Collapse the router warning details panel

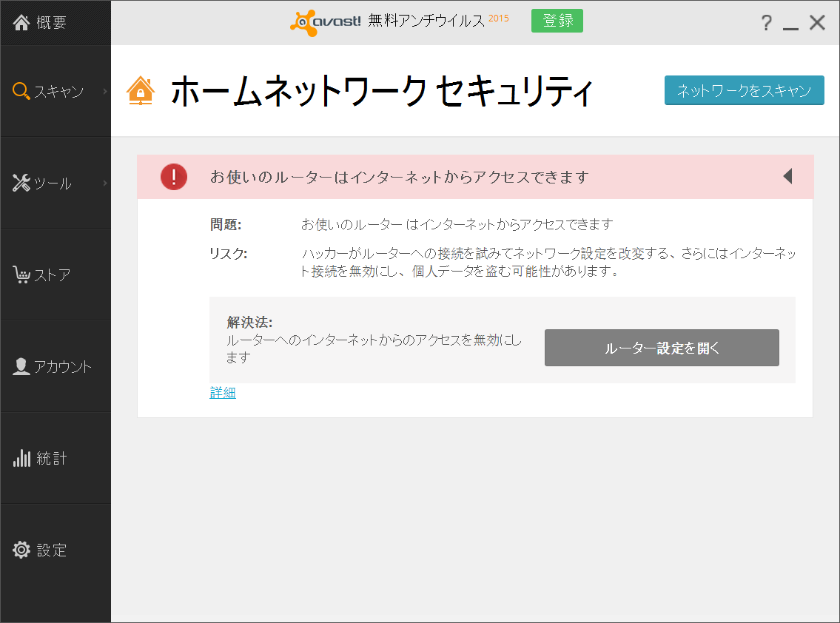[787, 177]
